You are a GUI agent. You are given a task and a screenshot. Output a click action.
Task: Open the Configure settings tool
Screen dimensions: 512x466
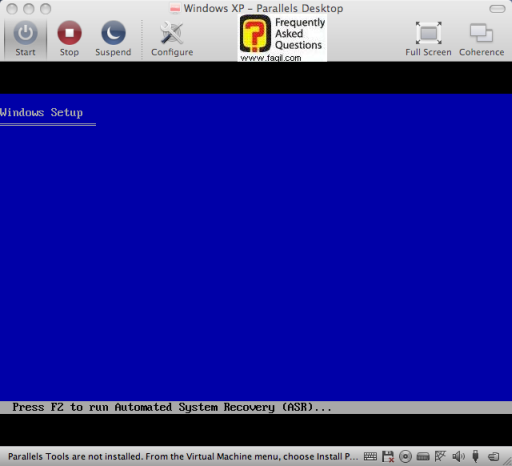[172, 38]
